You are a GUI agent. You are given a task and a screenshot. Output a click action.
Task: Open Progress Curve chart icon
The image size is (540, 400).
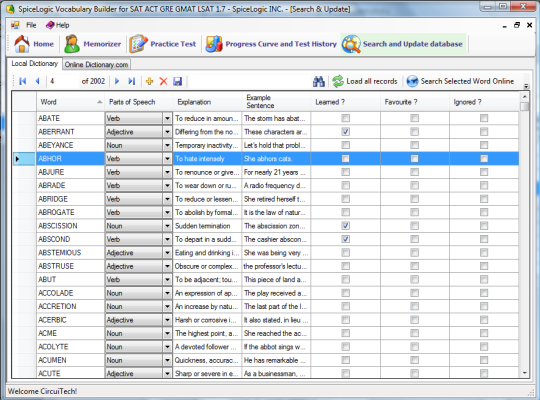coord(214,44)
